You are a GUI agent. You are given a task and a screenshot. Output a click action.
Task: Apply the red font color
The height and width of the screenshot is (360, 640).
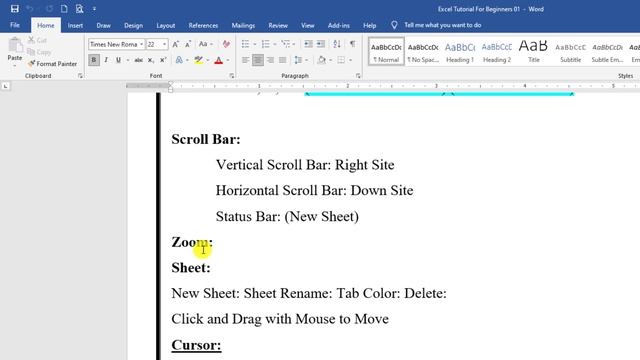coord(219,60)
